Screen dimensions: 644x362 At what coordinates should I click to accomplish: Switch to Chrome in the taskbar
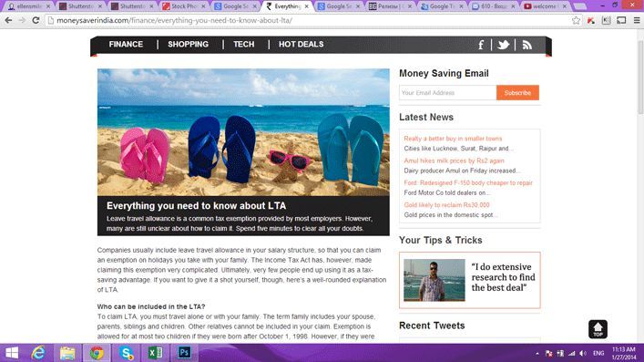point(97,353)
